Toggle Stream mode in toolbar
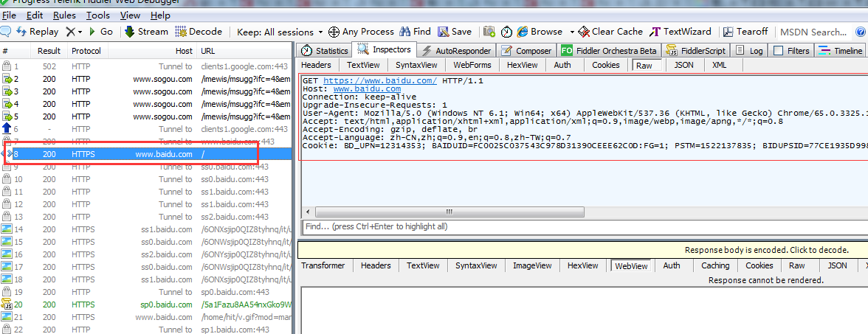 [x=146, y=32]
